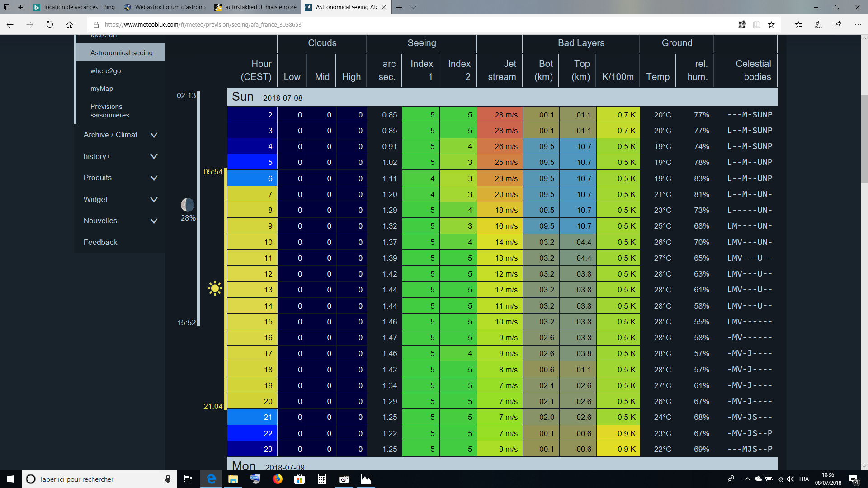Switch to the autostakkert 3 tab
This screenshot has height=488, width=868.
pyautogui.click(x=256, y=7)
